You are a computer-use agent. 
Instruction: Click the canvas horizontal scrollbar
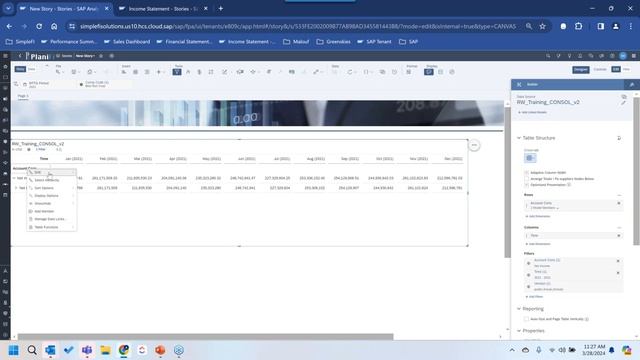tap(205, 337)
